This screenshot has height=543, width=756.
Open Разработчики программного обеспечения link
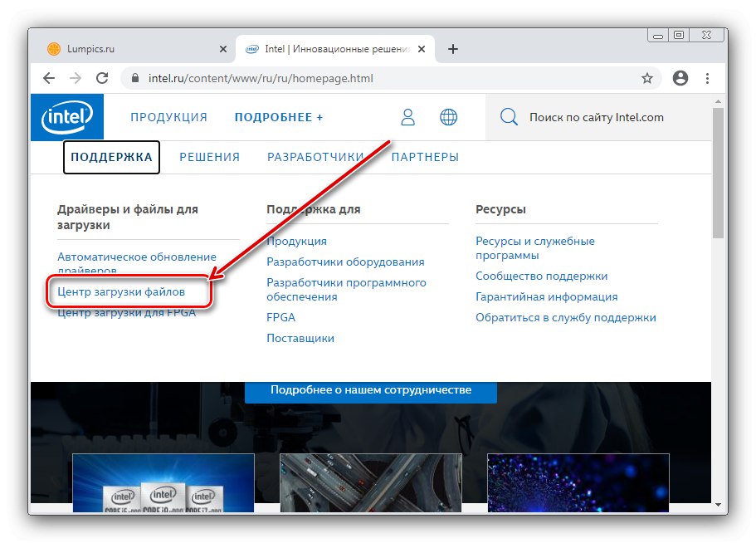(346, 289)
